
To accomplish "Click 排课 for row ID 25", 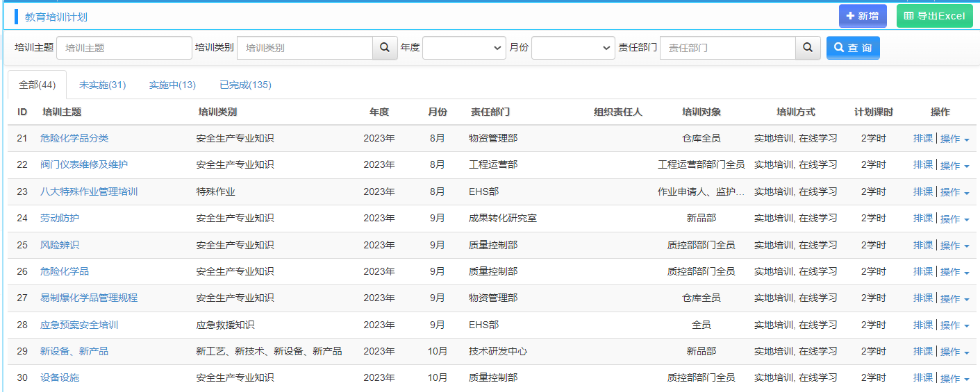I will [923, 245].
